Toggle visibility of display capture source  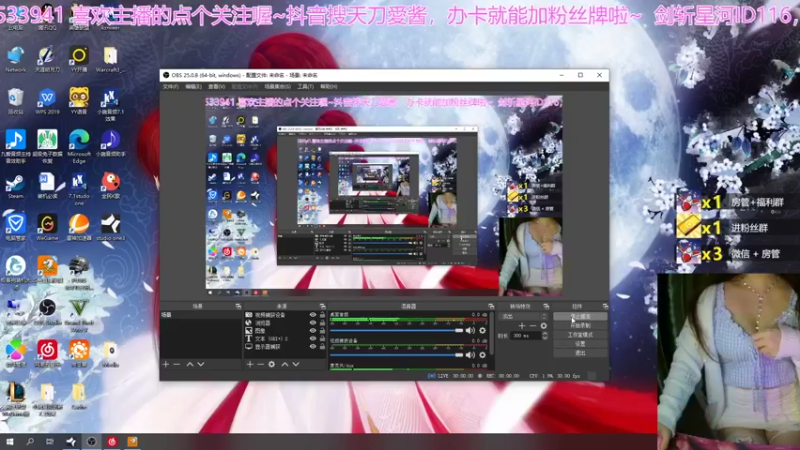(313, 346)
